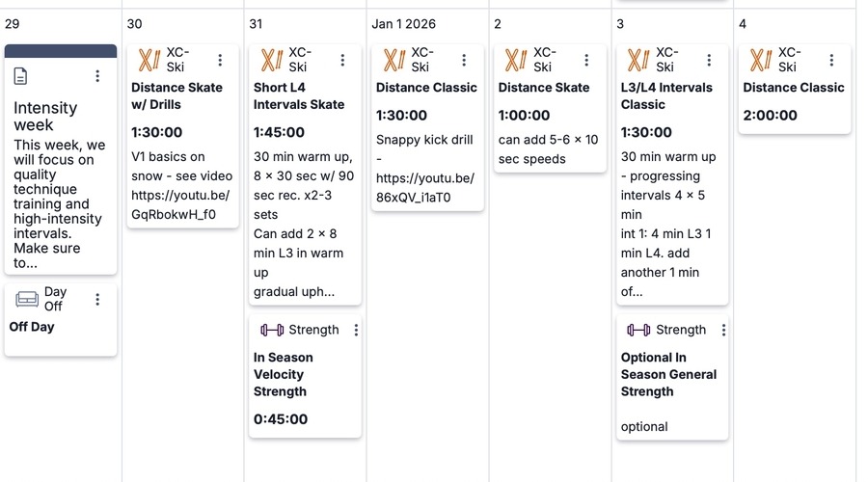Click dumbbell icon on Optional General Strength

638,330
